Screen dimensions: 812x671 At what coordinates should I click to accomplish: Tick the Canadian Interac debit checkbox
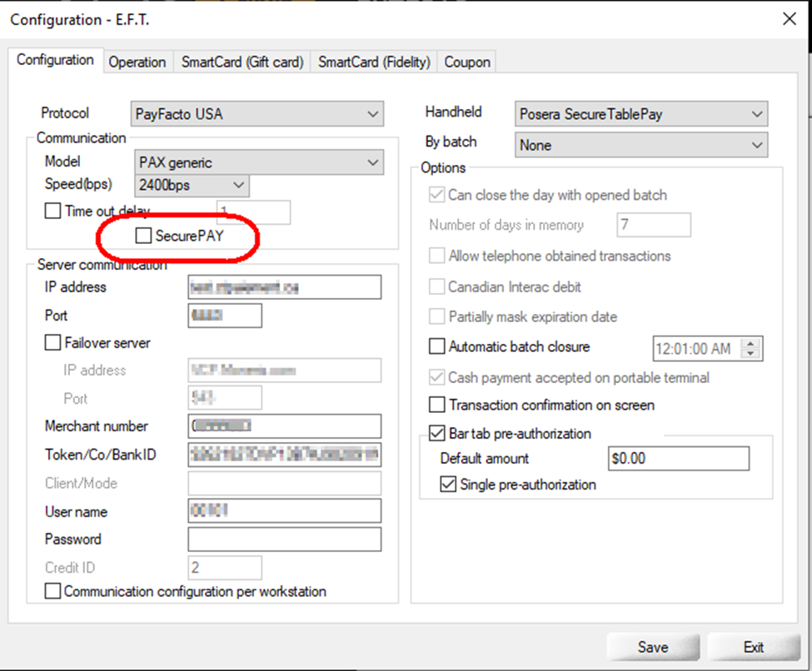(x=437, y=287)
